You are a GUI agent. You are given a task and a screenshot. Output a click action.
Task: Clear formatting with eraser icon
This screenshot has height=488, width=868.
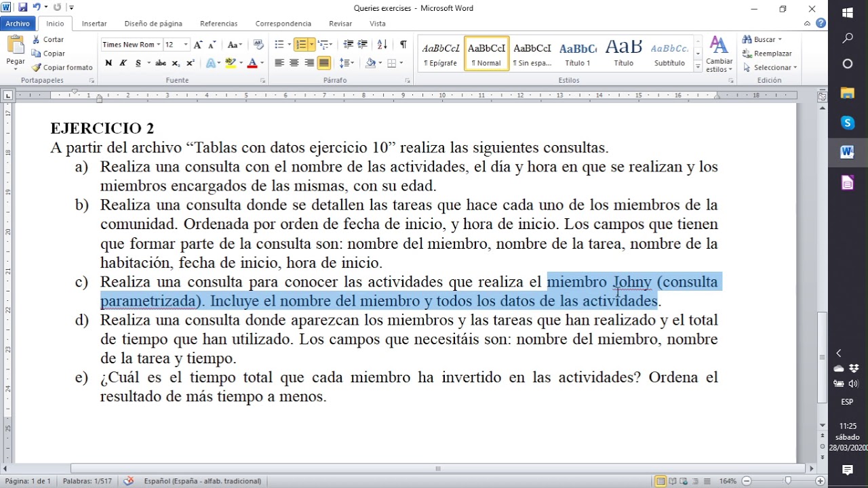point(258,45)
